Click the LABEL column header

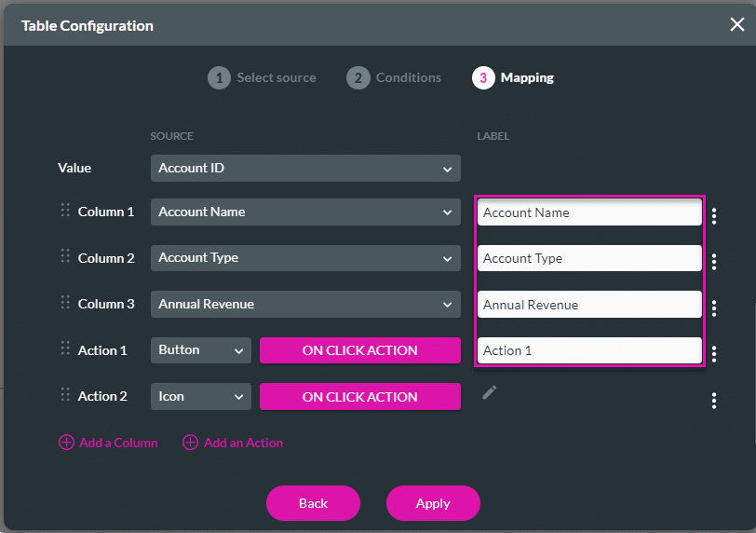(493, 136)
